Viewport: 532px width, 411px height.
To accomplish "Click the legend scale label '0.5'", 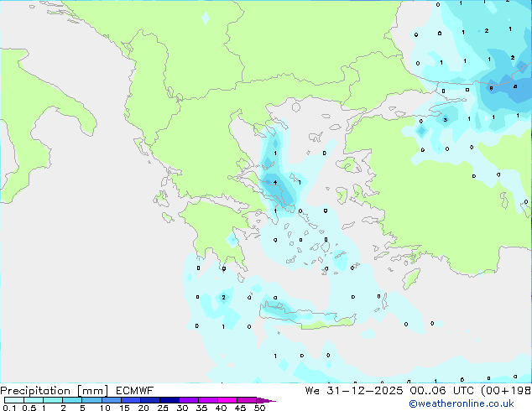I will point(29,408).
